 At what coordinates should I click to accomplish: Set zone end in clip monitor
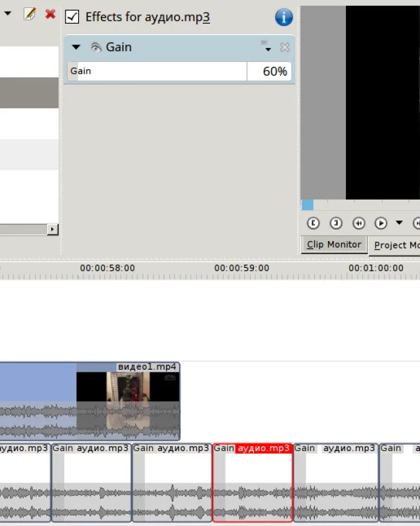[x=336, y=223]
